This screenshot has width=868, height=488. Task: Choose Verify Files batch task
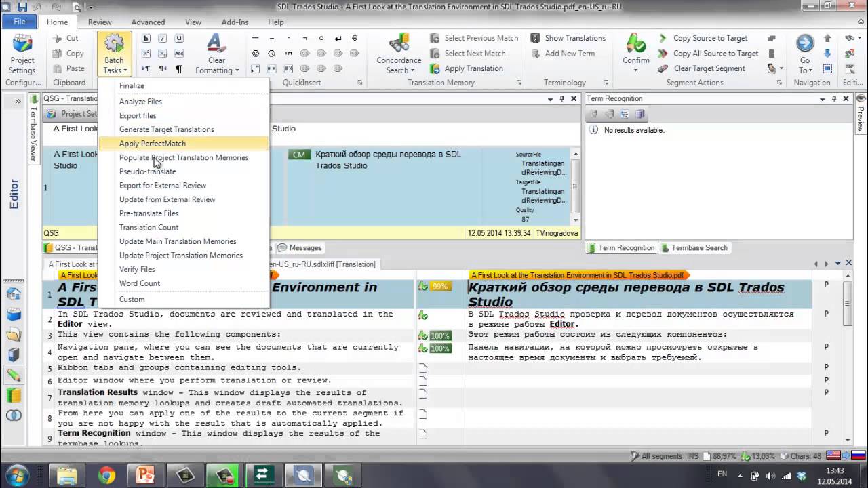184,269
